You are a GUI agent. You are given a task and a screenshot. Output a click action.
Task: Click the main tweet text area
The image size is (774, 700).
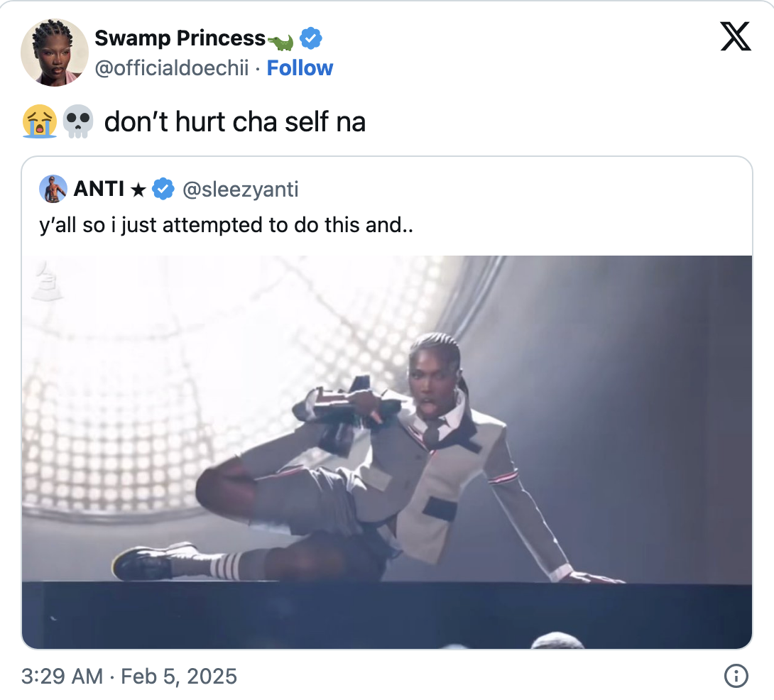coord(234,121)
